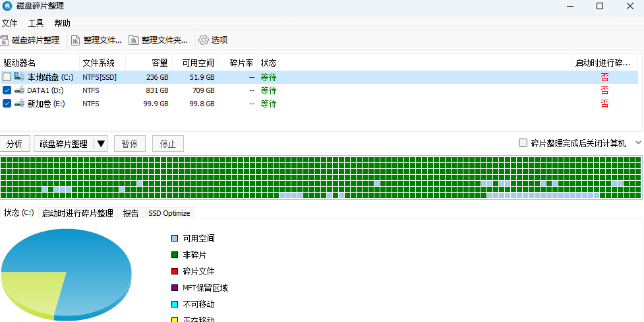This screenshot has width=644, height=322.
Task: Click the red 否 in 新加卷 (E:) row
Action: (x=604, y=103)
